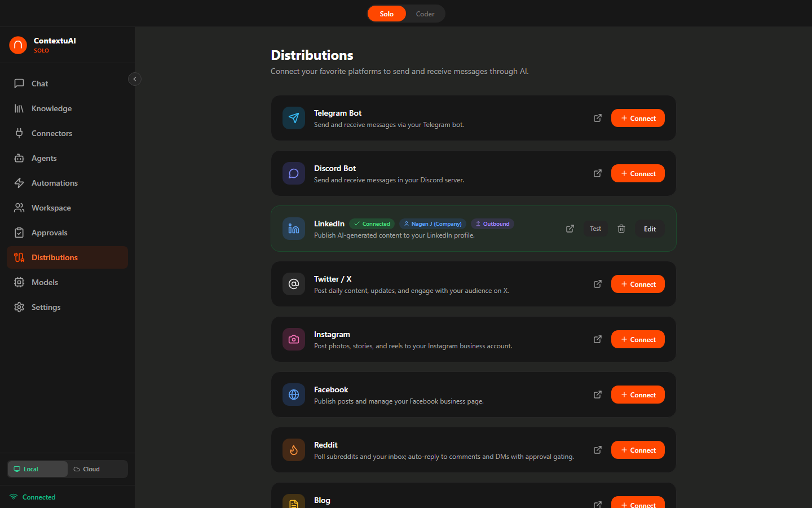812x508 pixels.
Task: Click the Blog card title
Action: (322, 500)
